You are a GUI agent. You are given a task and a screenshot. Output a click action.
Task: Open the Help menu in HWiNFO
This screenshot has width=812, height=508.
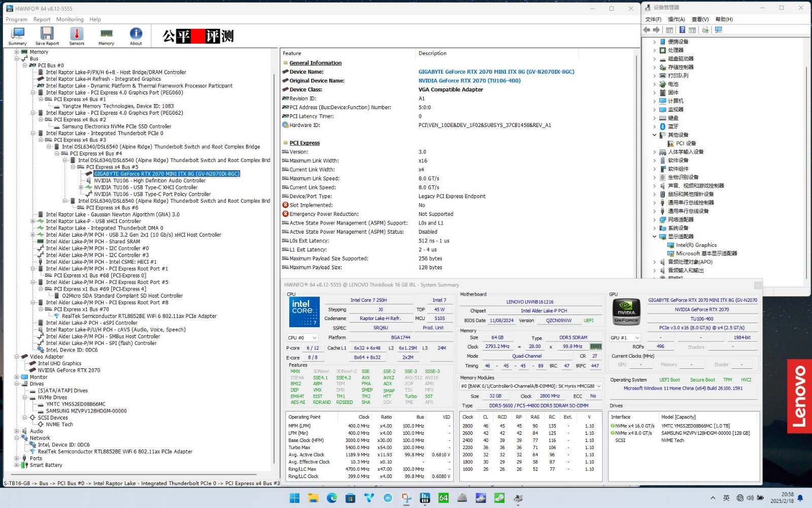click(95, 19)
